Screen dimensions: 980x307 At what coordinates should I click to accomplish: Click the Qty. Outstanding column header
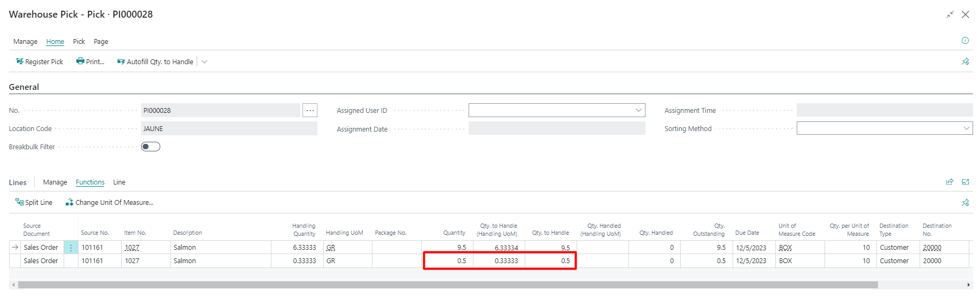709,229
